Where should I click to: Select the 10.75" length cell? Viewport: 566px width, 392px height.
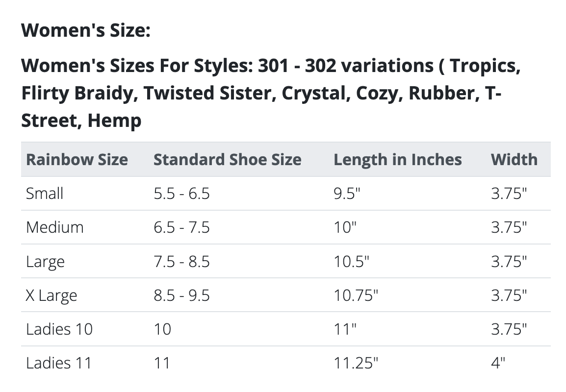point(356,295)
